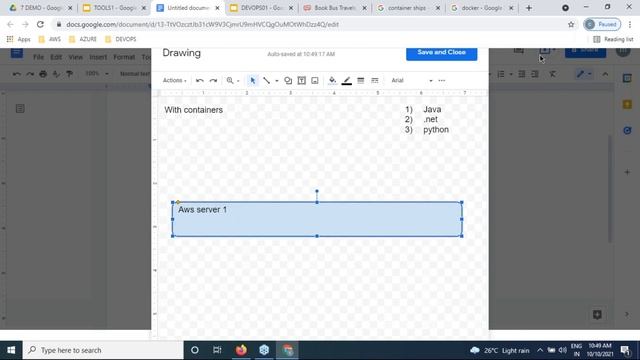Open the Calendar side panel icon

[x=627, y=78]
